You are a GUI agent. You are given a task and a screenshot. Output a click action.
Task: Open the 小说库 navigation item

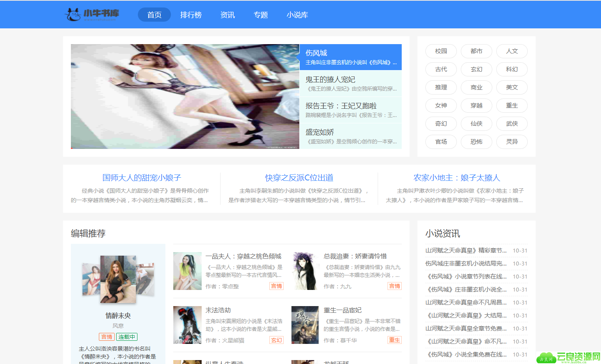click(x=297, y=15)
